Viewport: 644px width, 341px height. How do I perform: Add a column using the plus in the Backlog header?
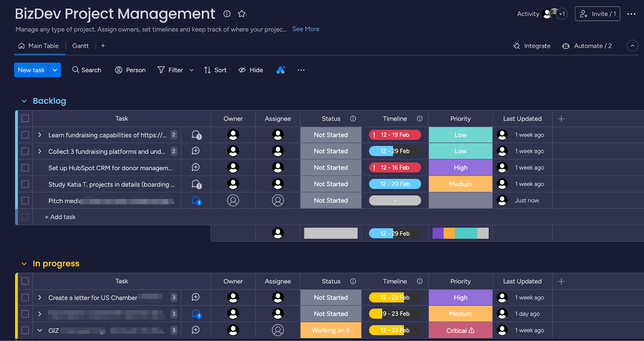pos(561,119)
